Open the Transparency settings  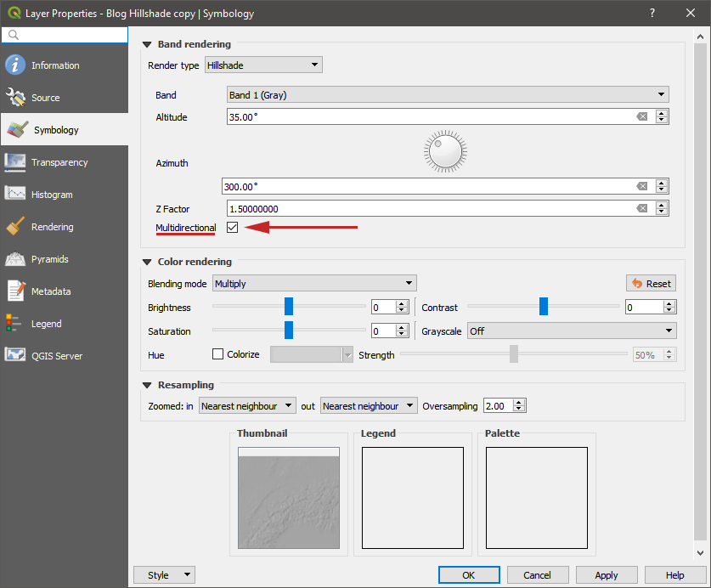[x=65, y=162]
